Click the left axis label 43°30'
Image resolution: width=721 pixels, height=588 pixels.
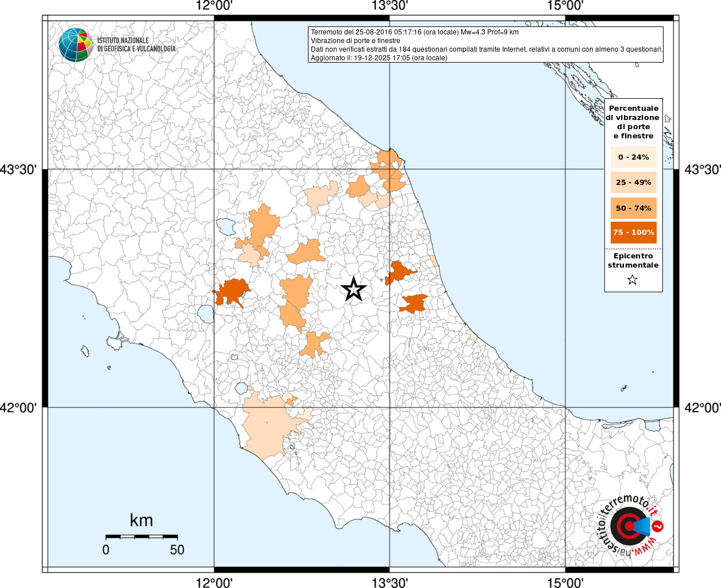click(18, 170)
